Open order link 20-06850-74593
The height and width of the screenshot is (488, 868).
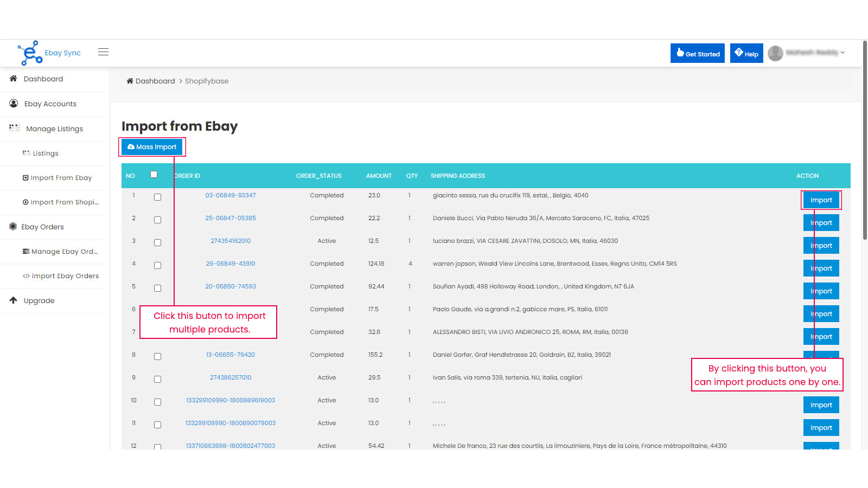pyautogui.click(x=231, y=286)
